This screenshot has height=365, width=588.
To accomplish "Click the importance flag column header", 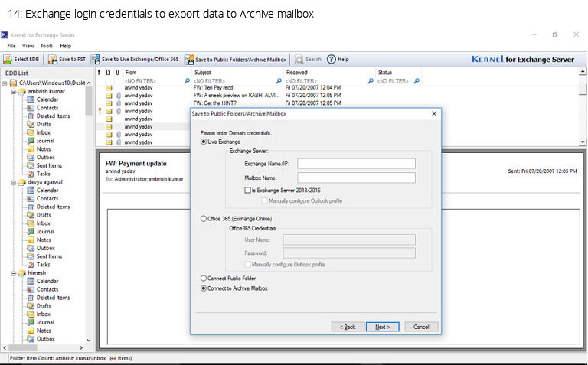I will [99, 73].
